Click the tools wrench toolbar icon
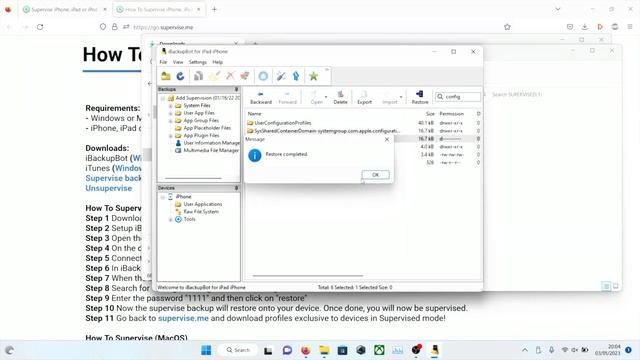 (281, 76)
